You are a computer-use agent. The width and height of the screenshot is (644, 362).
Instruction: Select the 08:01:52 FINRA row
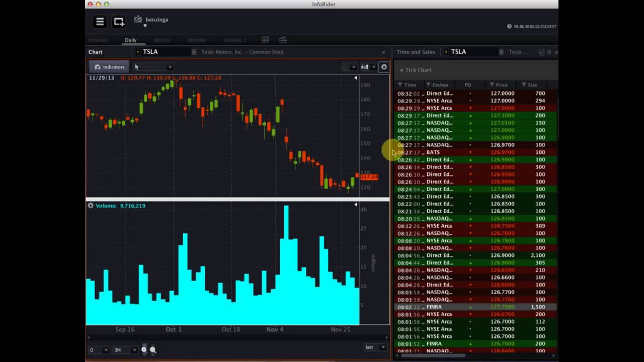(x=475, y=344)
